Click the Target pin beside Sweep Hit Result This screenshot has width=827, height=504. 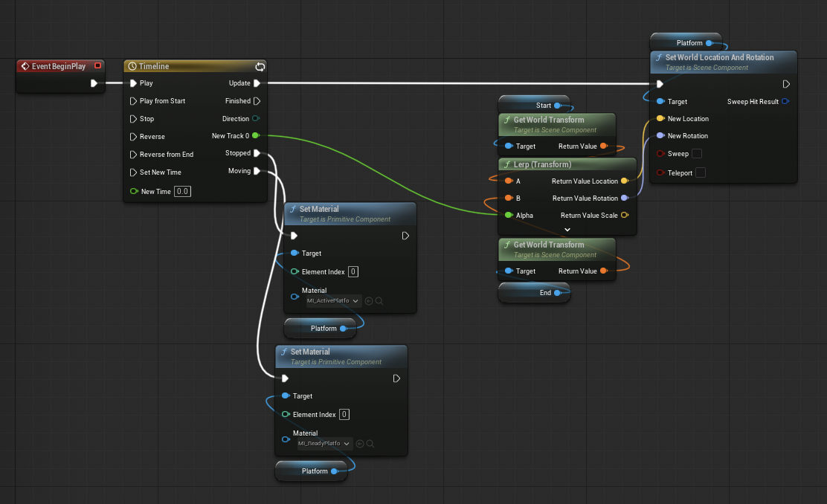pos(660,101)
